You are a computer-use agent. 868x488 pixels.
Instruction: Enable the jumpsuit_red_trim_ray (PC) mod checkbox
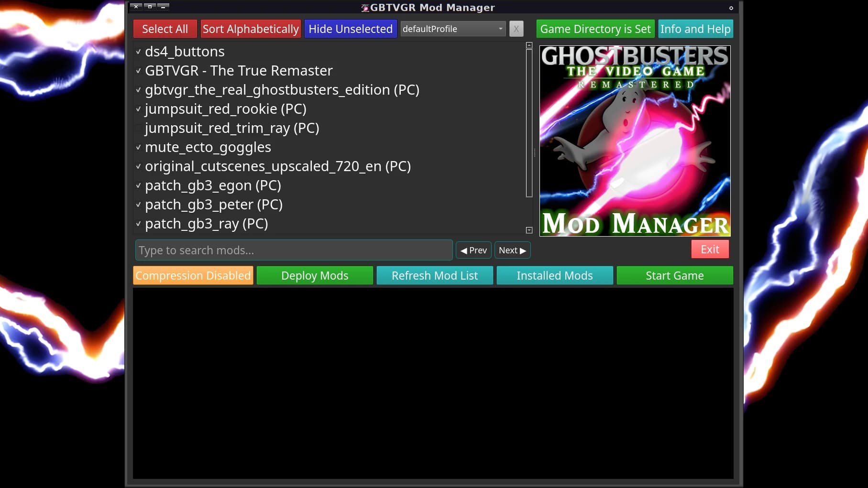pos(138,128)
